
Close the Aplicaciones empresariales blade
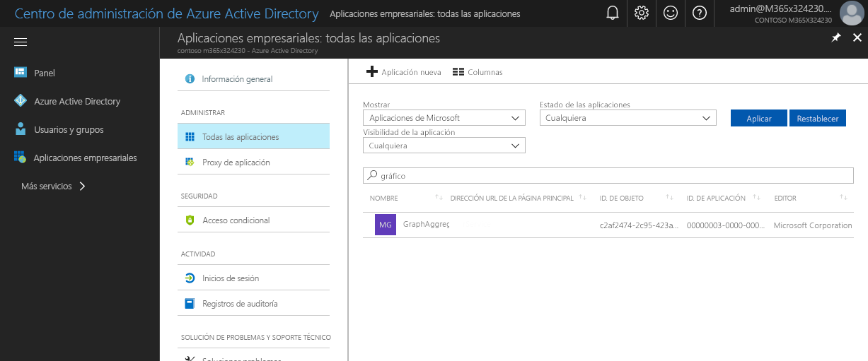(x=857, y=38)
